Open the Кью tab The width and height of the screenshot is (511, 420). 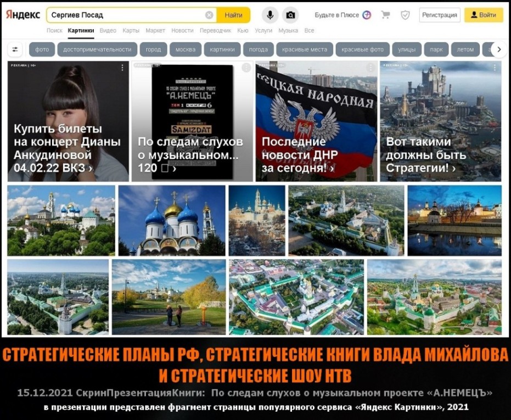(243, 30)
